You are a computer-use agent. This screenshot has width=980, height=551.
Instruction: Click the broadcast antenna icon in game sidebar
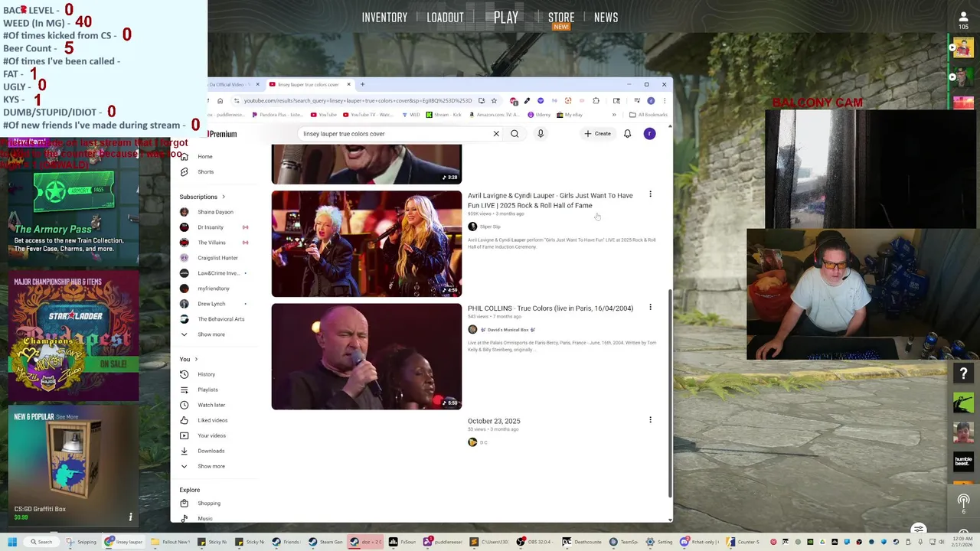[963, 501]
